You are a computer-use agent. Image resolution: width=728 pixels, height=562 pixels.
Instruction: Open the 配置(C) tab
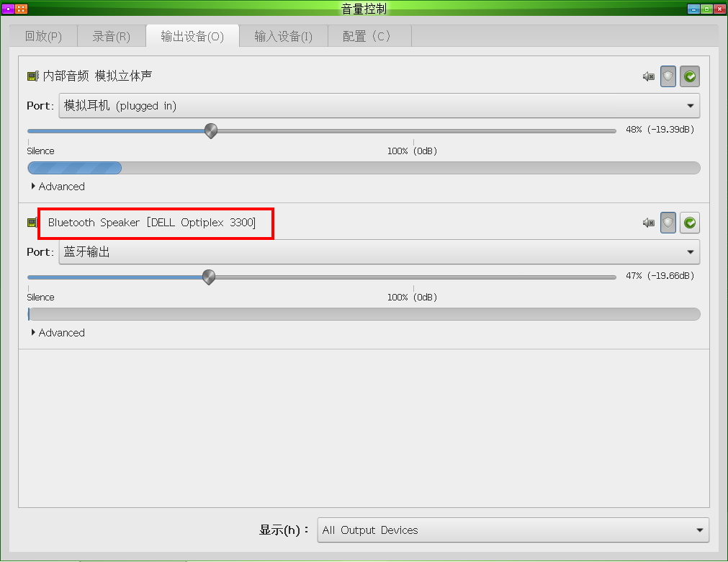point(367,36)
